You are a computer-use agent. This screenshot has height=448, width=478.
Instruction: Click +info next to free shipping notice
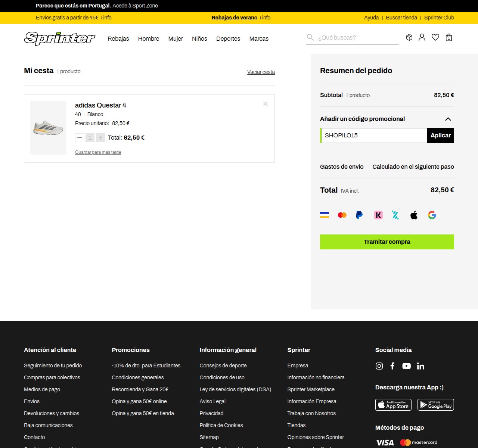[106, 18]
